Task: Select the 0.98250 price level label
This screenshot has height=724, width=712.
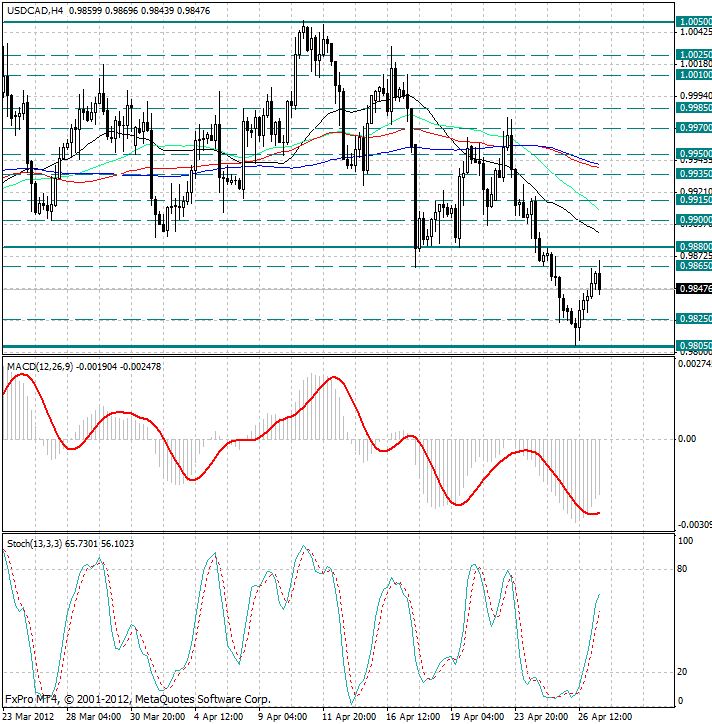Action: (x=694, y=319)
